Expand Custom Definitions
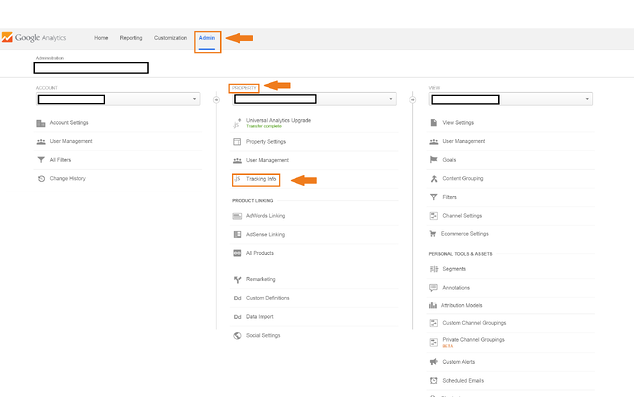The height and width of the screenshot is (397, 634). [x=268, y=298]
